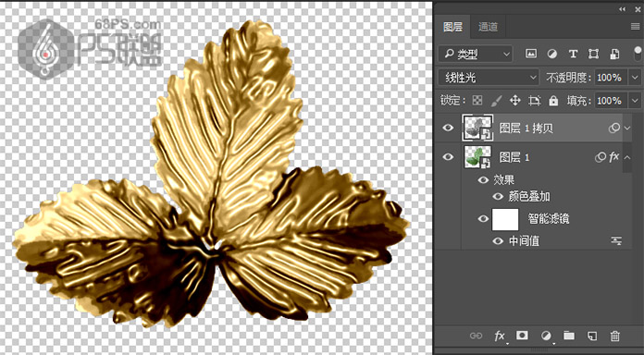Hide the 图层 1 拷贝 layer
The image size is (644, 355).
tap(448, 129)
